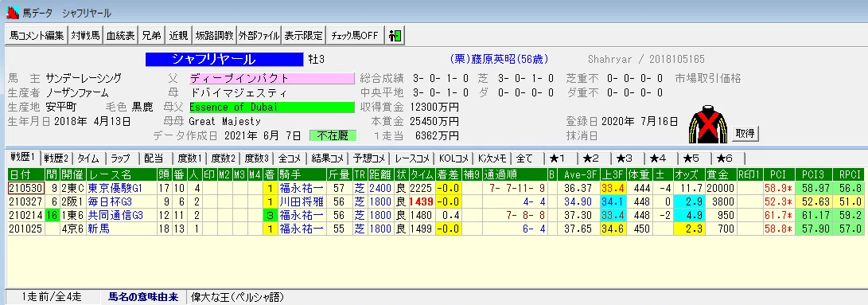Screen dimensions: 868x305
Task: Switch to 全コメ tab
Action: (290, 158)
